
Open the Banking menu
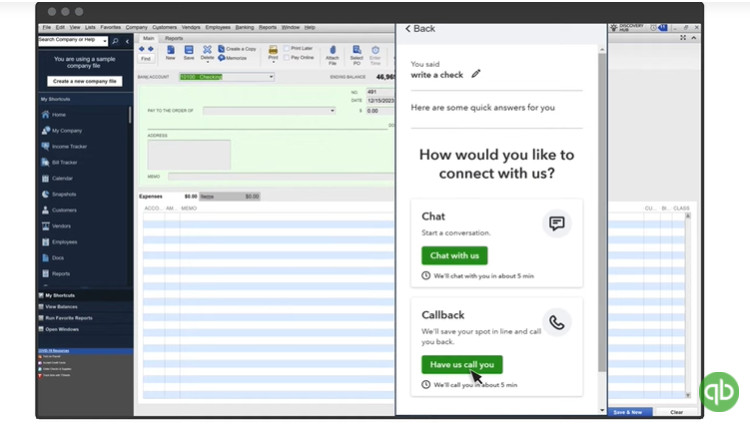(x=244, y=28)
